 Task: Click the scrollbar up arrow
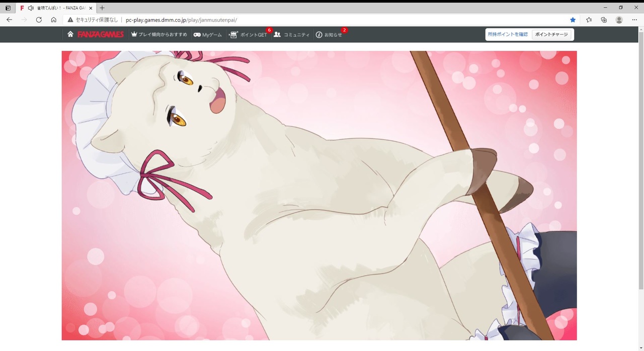(640, 30)
